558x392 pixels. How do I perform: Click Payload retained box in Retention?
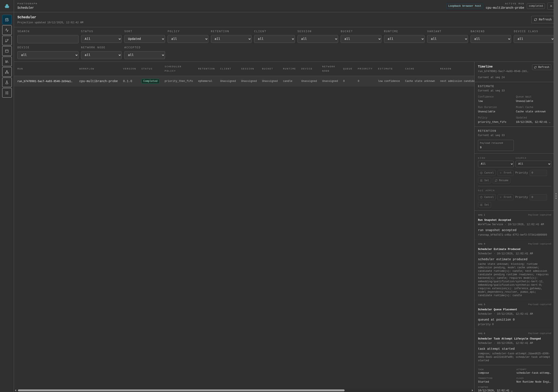coord(496,145)
